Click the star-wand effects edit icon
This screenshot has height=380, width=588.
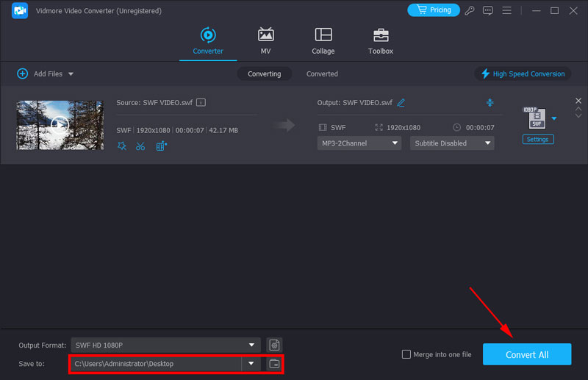pyautogui.click(x=122, y=146)
